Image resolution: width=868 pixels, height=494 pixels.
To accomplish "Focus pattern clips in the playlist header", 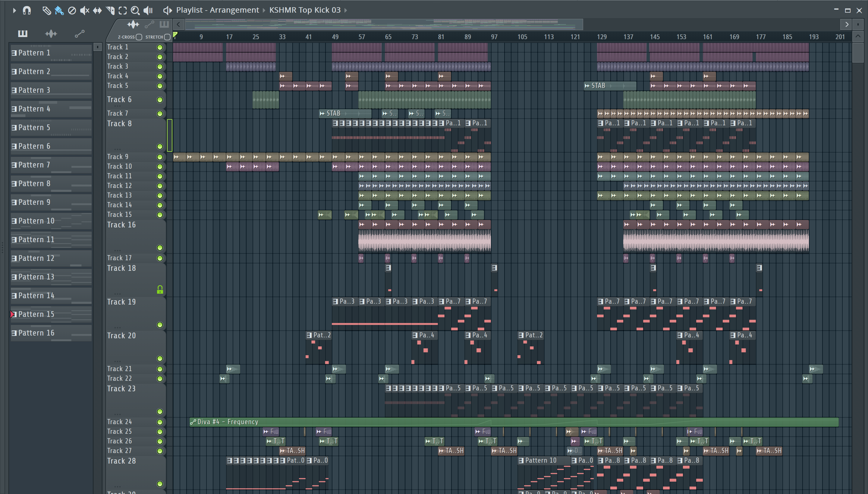I will (x=164, y=24).
